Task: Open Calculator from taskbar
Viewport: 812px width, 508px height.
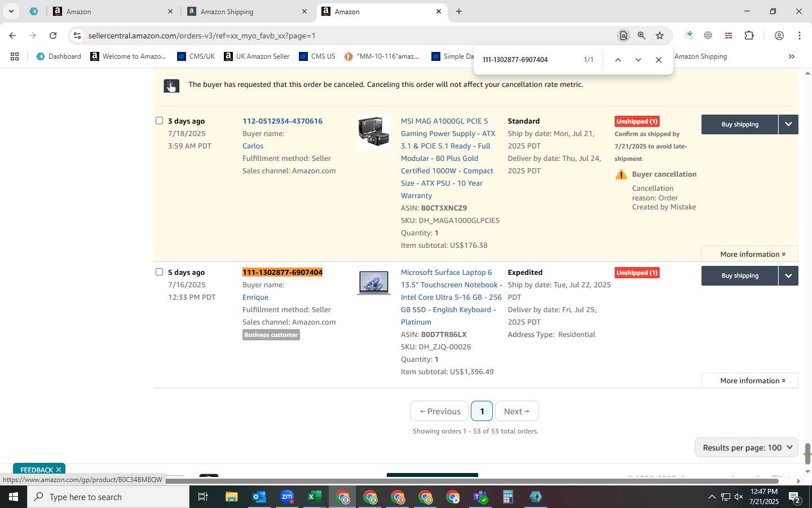Action: point(508,497)
